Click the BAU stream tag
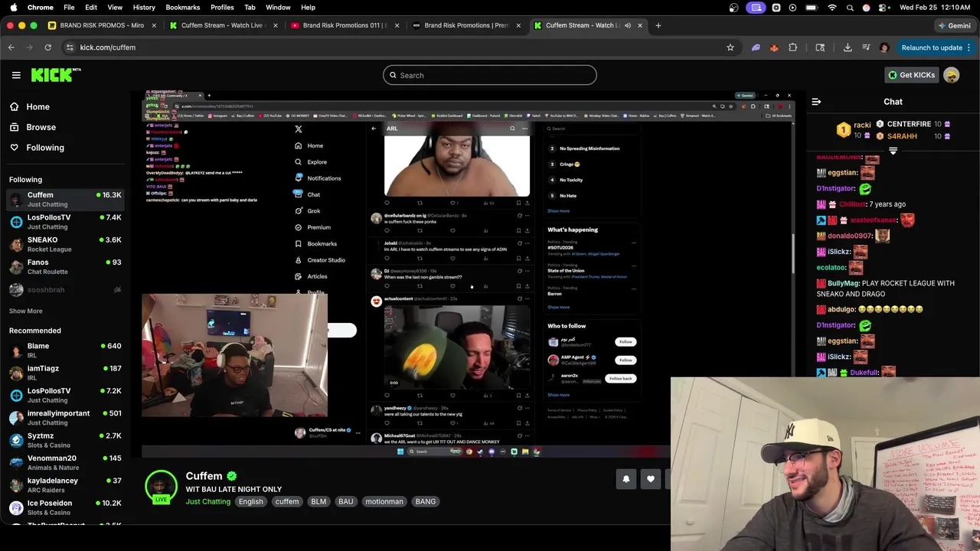980x551 pixels. (x=346, y=502)
